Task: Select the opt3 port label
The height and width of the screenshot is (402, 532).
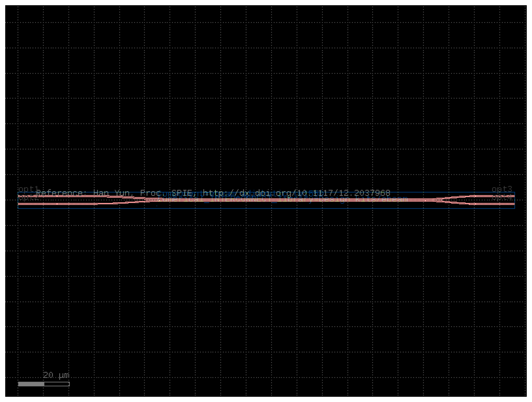Action: click(502, 189)
